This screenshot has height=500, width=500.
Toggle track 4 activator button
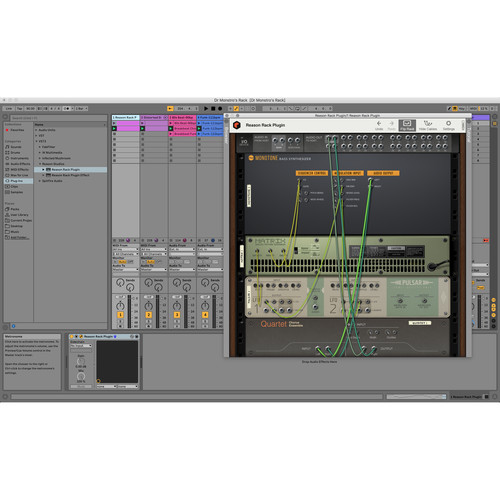(205, 315)
